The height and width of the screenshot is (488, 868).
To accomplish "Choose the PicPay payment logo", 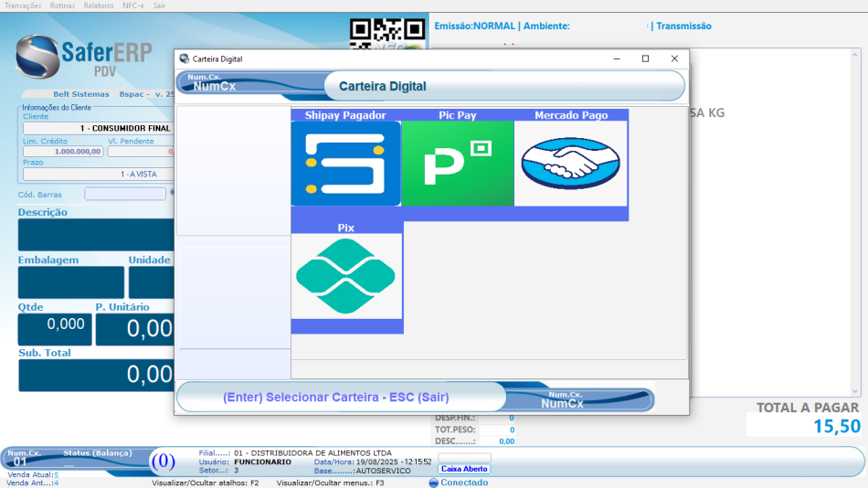I will coord(457,163).
